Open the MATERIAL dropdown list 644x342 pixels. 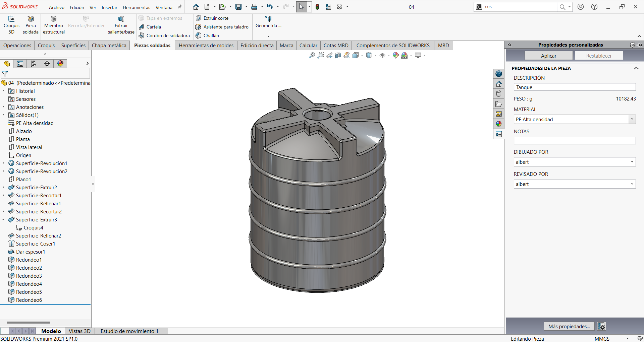point(632,119)
